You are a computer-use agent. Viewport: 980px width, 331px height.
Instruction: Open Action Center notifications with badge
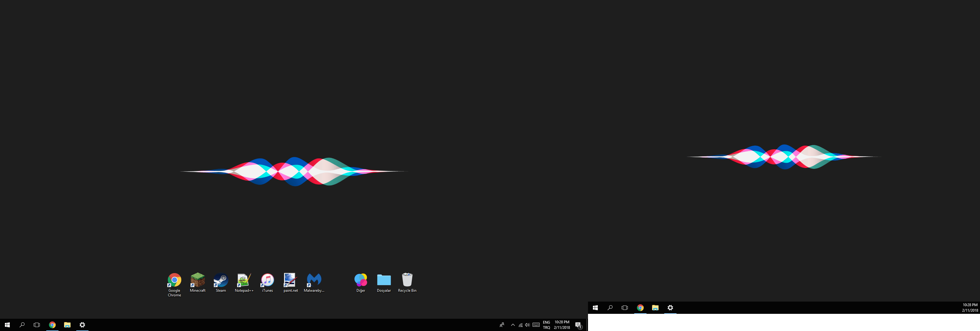click(578, 325)
